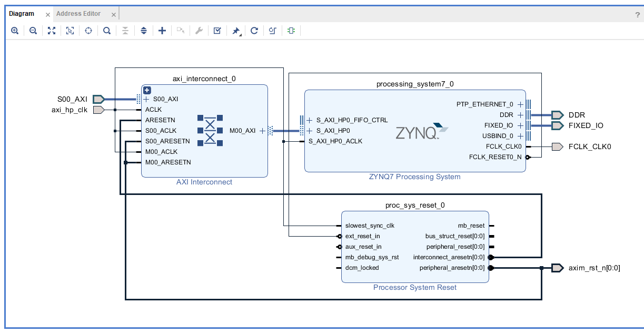Image resolution: width=644 pixels, height=332 pixels.
Task: Select the ARESETN pin on interconnect
Action: pos(160,120)
